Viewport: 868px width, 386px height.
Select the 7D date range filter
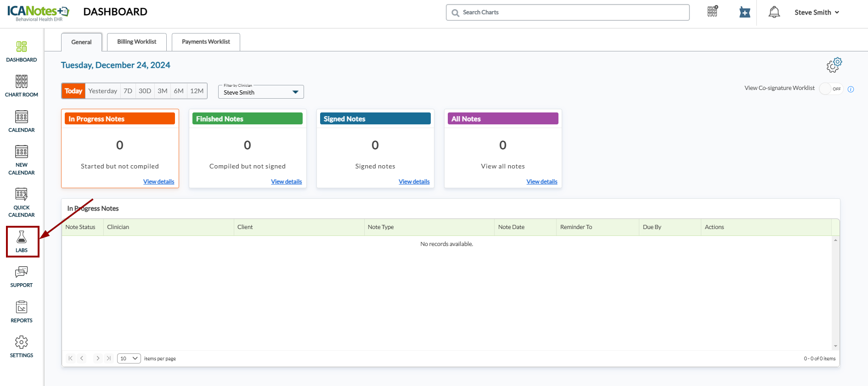[x=128, y=91]
